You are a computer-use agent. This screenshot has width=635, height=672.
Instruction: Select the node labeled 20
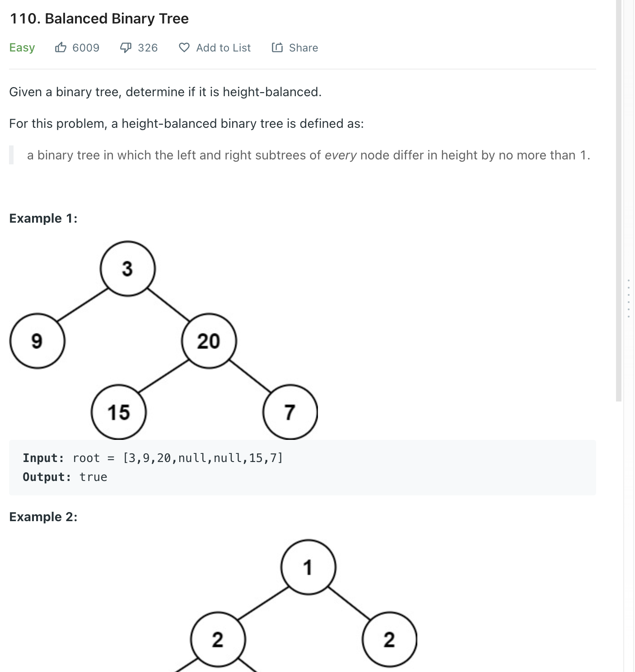coord(209,341)
